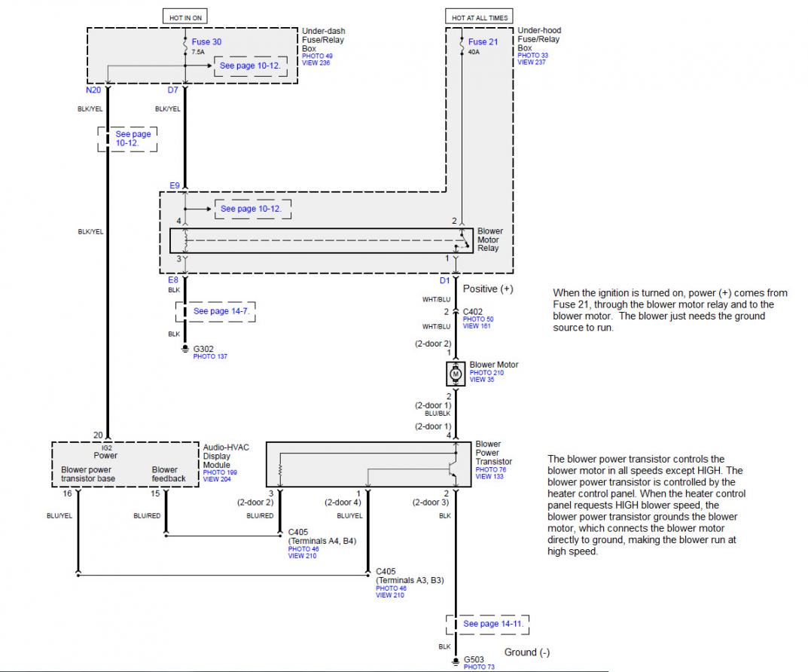This screenshot has height=672, width=808.
Task: Open PHOTO 199 for Audio-HVAC Display Module
Action: pos(219,472)
